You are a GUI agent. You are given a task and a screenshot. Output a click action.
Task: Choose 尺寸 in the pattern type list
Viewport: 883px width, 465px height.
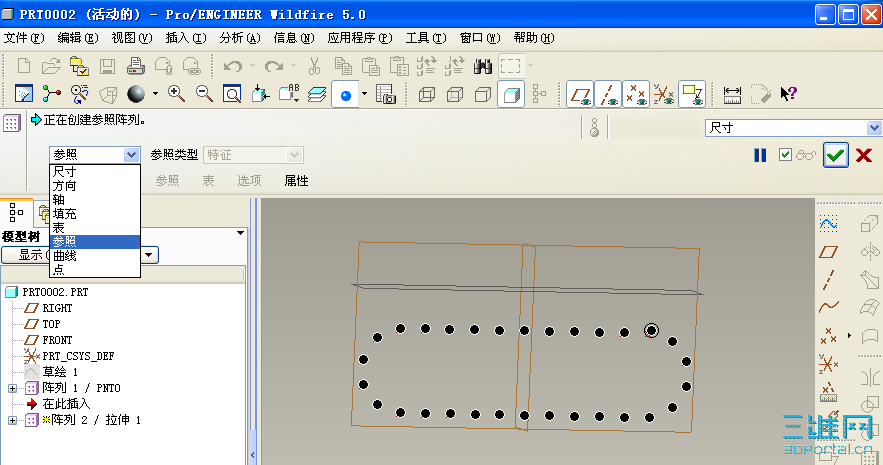click(95, 172)
